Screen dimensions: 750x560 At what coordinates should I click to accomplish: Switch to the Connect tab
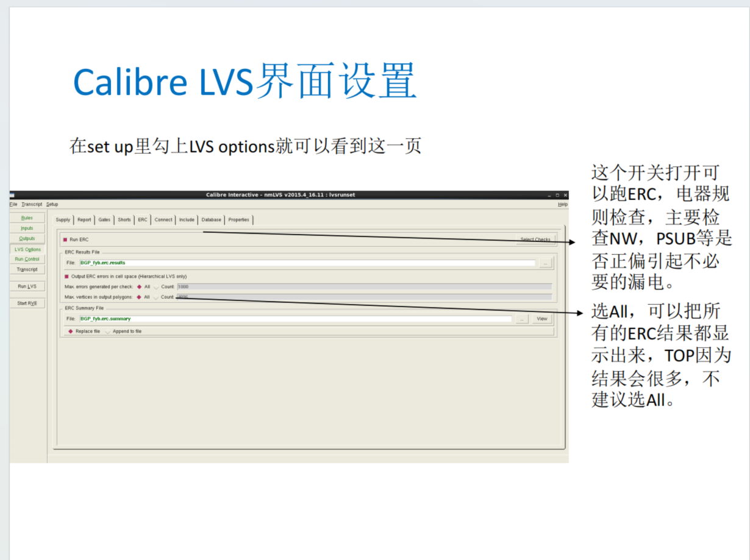163,220
